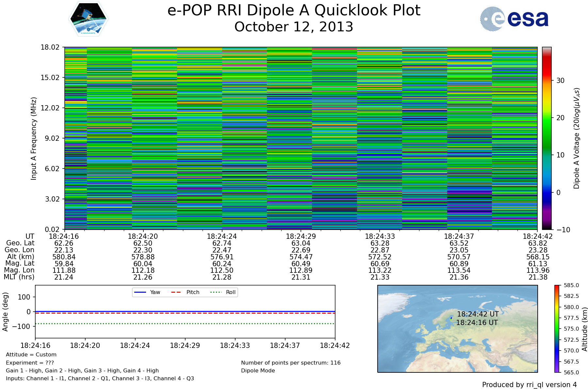The width and height of the screenshot is (588, 392).
Task: Click the date 'October 12, 2013'
Action: (294, 27)
